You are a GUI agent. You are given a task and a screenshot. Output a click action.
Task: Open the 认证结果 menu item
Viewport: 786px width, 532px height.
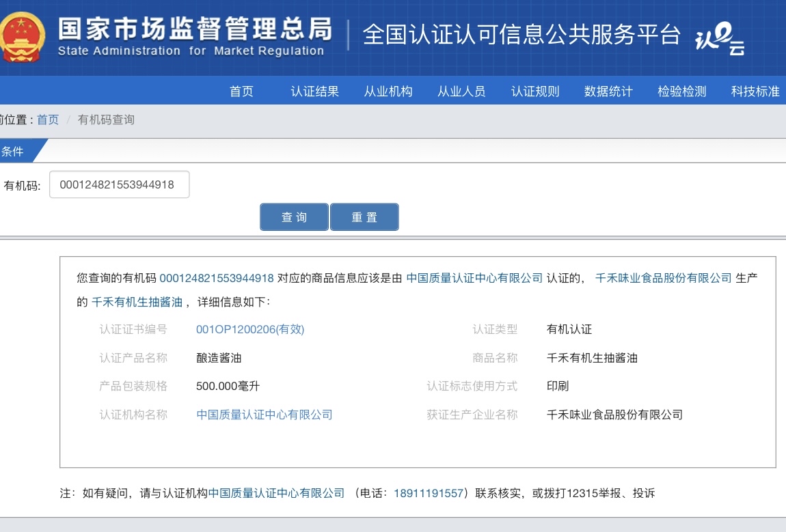coord(315,92)
